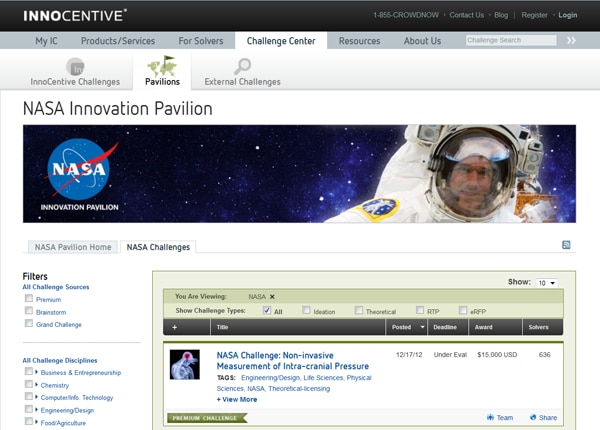Expand the Chemistry discipline arrow

point(37,384)
